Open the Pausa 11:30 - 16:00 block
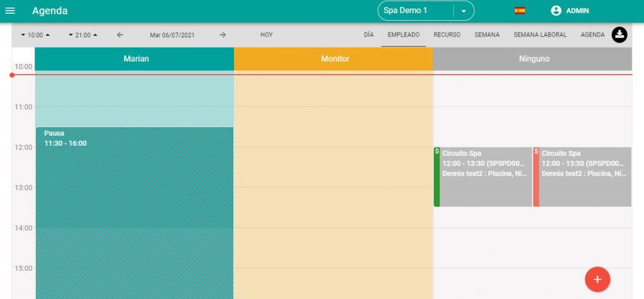 tap(135, 213)
